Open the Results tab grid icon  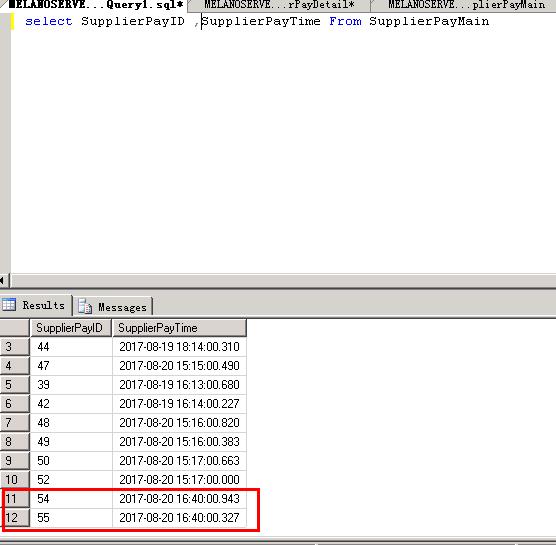(9, 305)
